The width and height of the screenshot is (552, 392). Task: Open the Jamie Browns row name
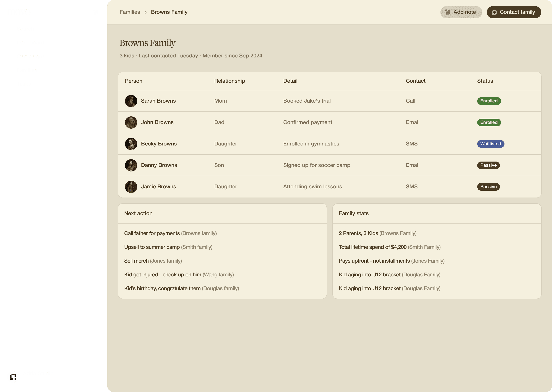click(x=159, y=187)
